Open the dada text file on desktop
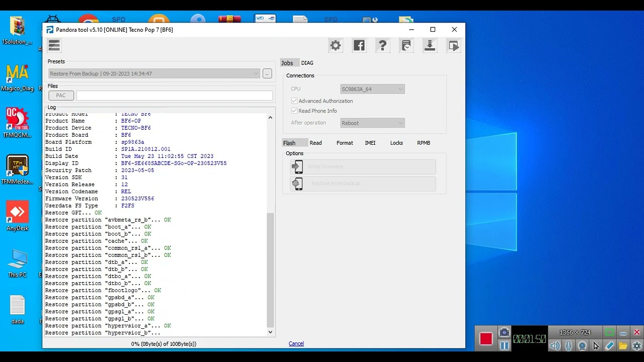The height and width of the screenshot is (362, 644). click(x=17, y=309)
